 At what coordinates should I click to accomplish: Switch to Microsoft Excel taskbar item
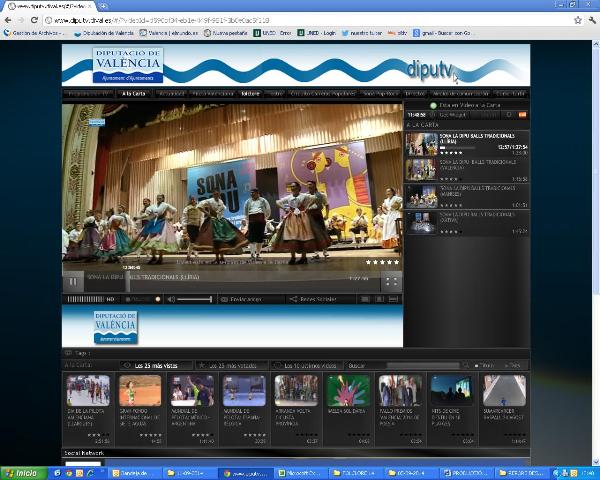[298, 473]
